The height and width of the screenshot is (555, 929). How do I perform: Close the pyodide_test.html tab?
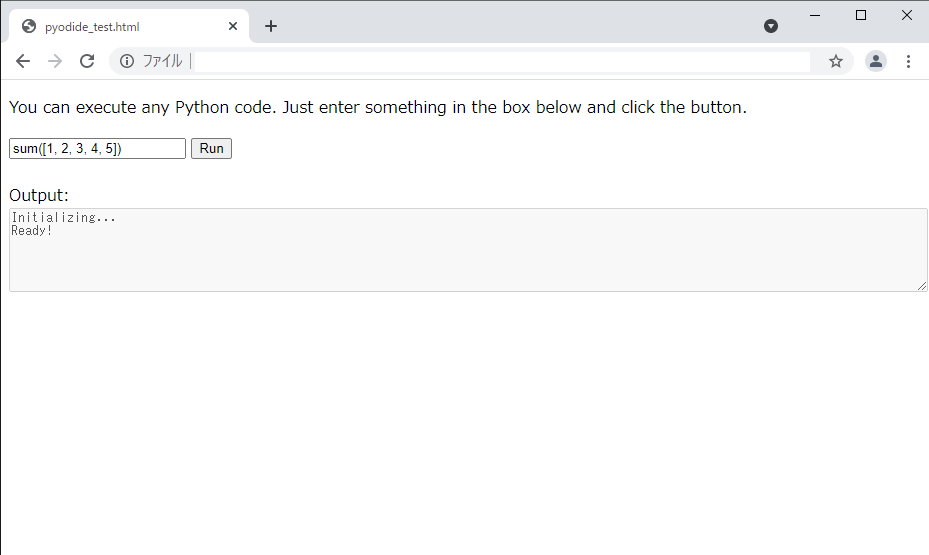tap(233, 26)
